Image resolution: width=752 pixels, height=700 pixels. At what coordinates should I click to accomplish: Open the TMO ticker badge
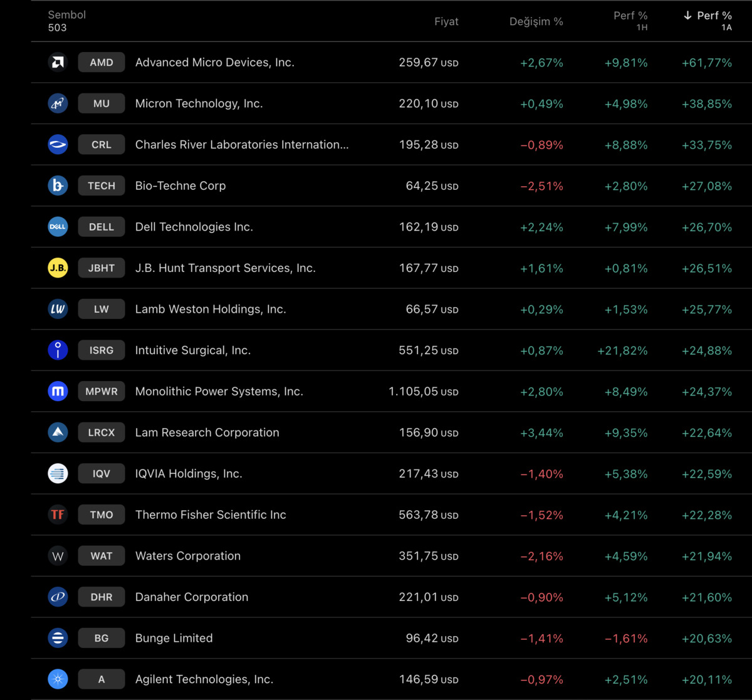point(102,515)
